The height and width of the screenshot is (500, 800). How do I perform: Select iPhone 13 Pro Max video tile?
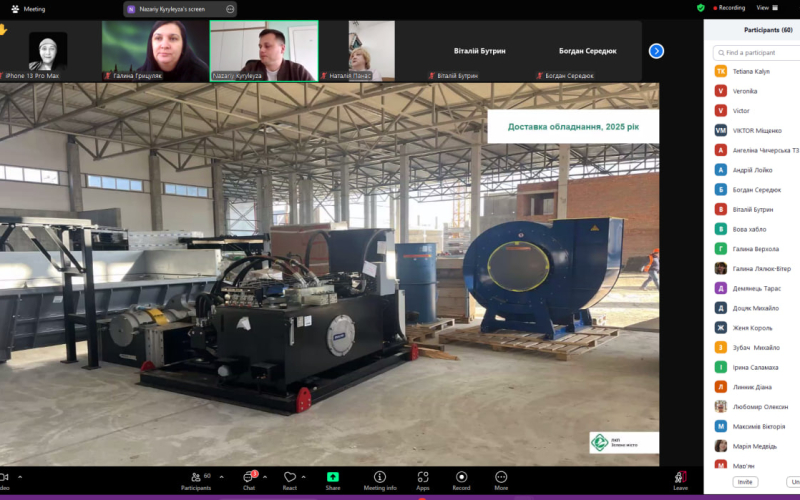48,51
